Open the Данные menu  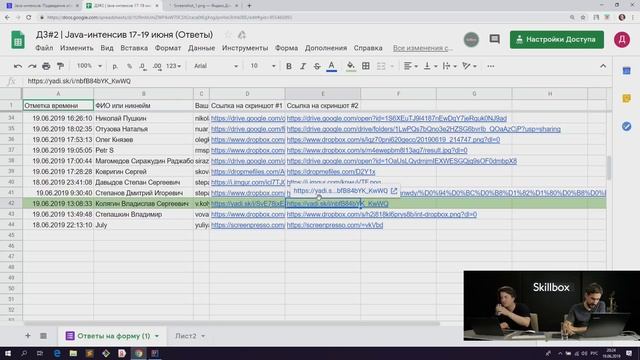(x=201, y=48)
